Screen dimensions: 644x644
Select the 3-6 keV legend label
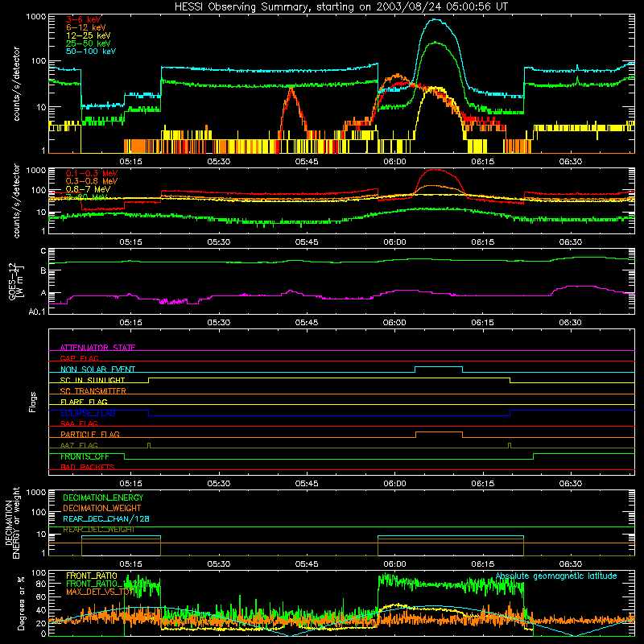click(84, 19)
